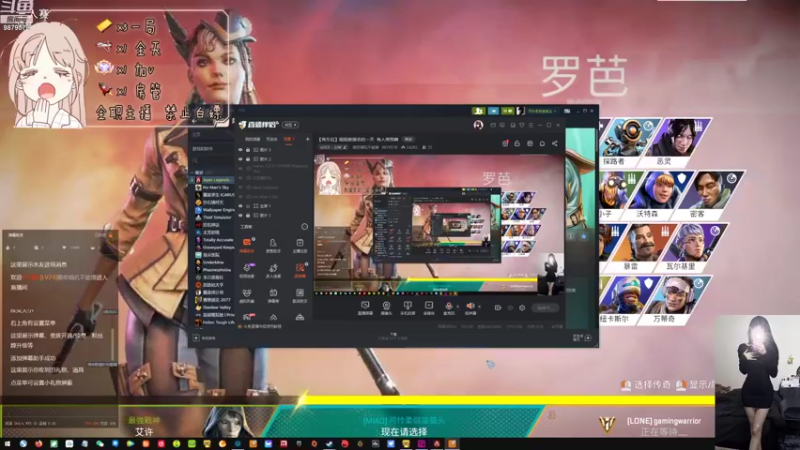The width and height of the screenshot is (800, 450).
Task: Open the last tool in the third toolbox row
Action: 299,295
